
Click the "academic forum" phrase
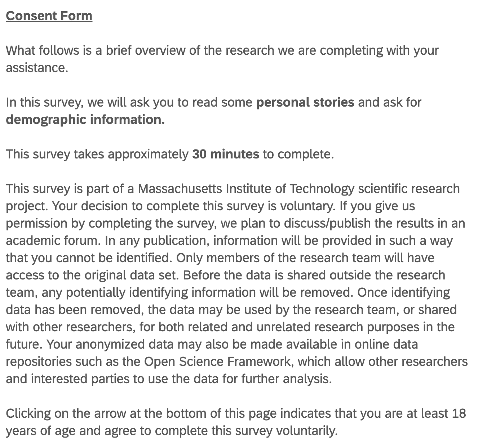(x=52, y=241)
